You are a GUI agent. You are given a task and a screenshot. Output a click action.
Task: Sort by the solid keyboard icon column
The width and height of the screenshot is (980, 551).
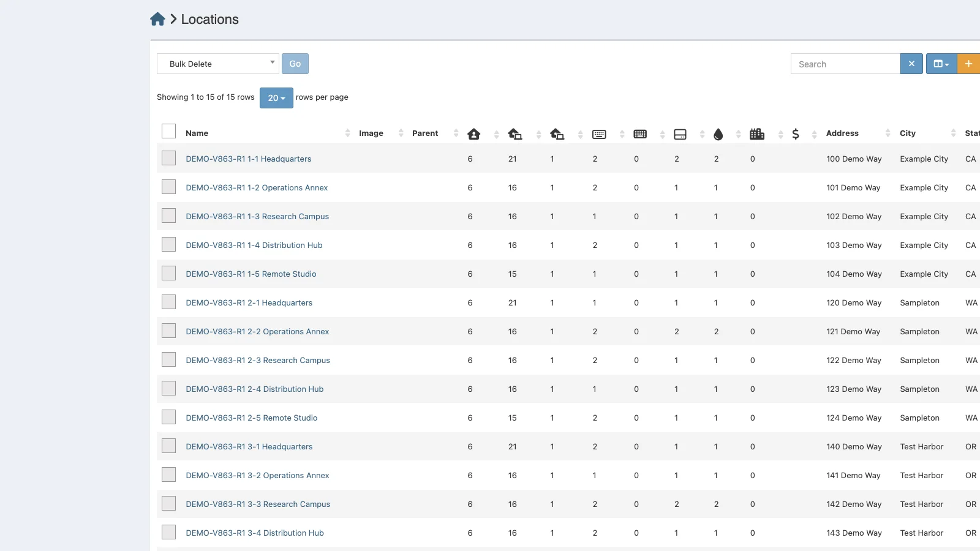[x=640, y=134]
